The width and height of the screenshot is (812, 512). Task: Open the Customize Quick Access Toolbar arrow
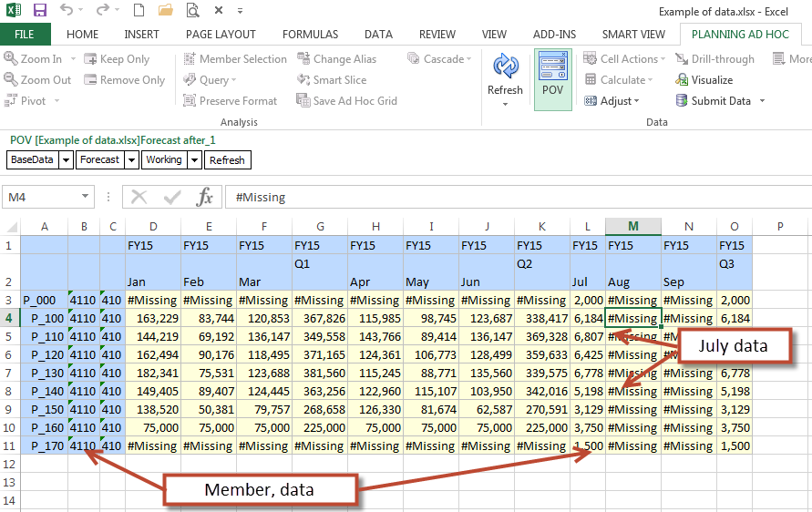tap(240, 10)
